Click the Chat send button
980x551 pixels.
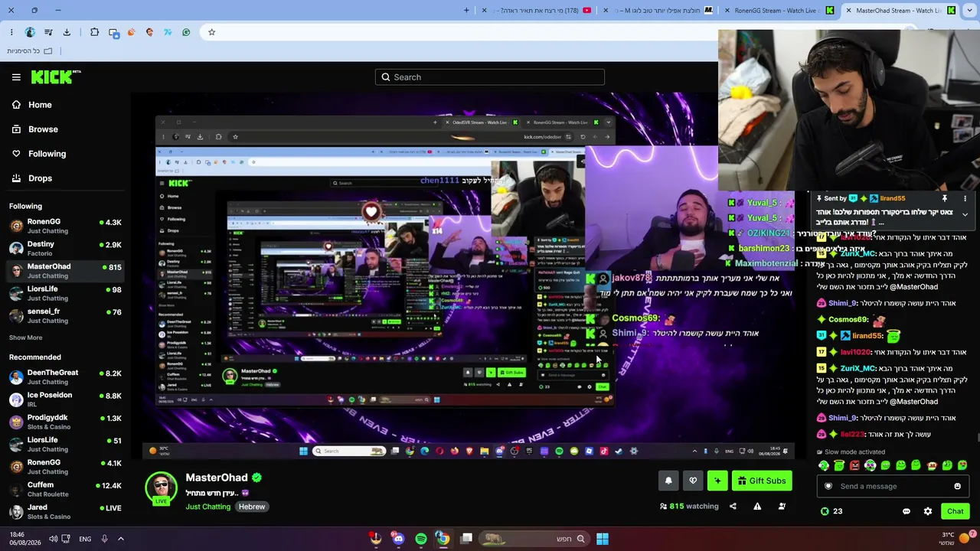[x=955, y=511]
